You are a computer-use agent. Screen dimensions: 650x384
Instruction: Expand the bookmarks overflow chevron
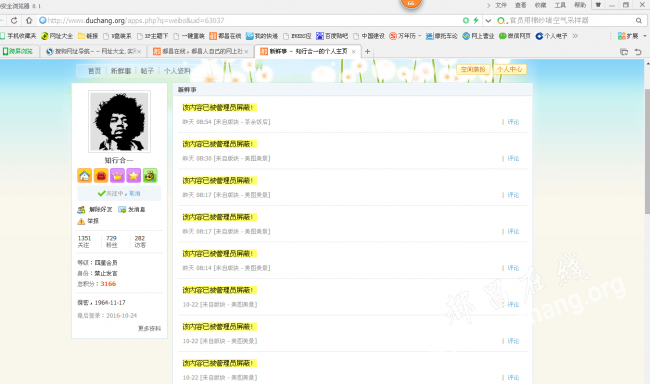[575, 36]
